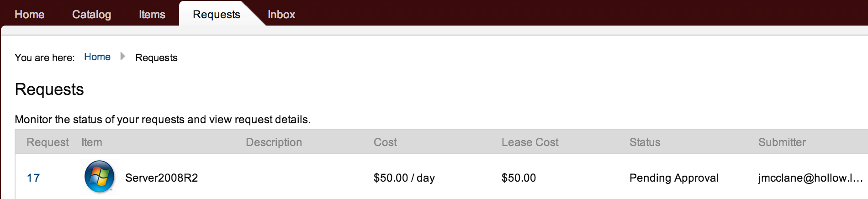Select the Server2008R2 item name
The height and width of the screenshot is (199, 868).
(161, 178)
